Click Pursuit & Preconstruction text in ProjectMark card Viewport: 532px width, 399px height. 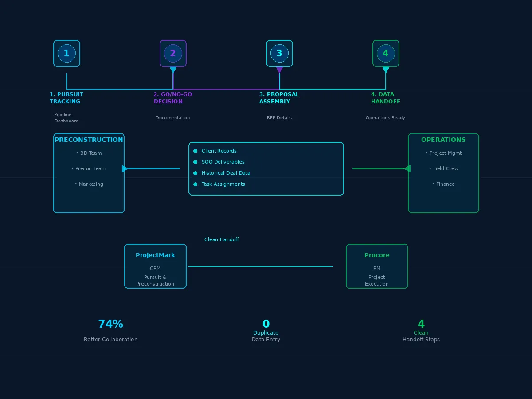155,281
